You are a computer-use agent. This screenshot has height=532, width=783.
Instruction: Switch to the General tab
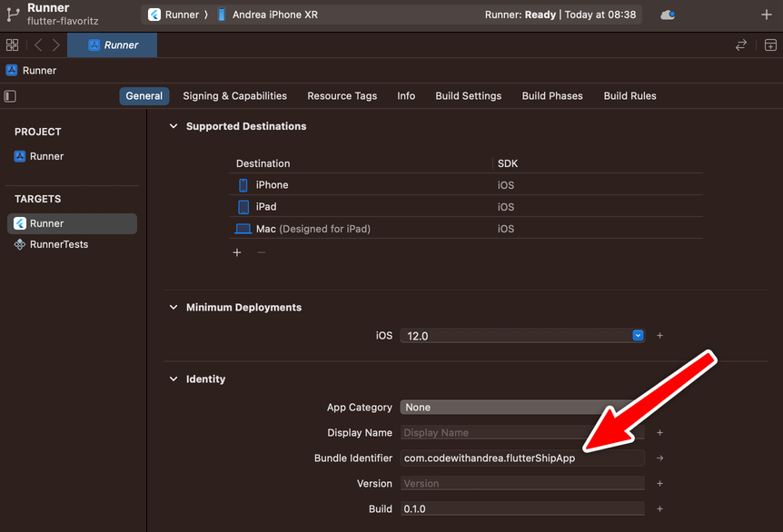coord(144,96)
